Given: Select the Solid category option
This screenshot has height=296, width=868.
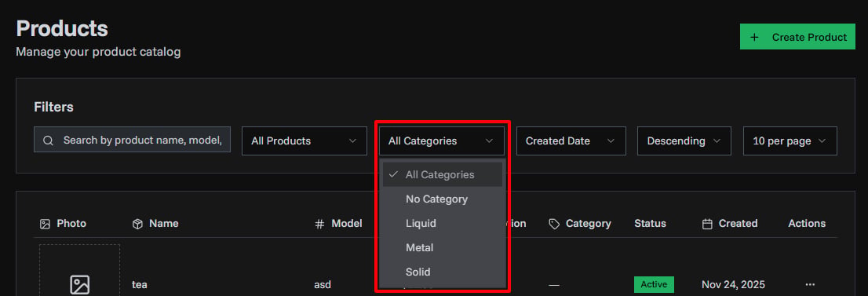Looking at the screenshot, I should click(443, 272).
